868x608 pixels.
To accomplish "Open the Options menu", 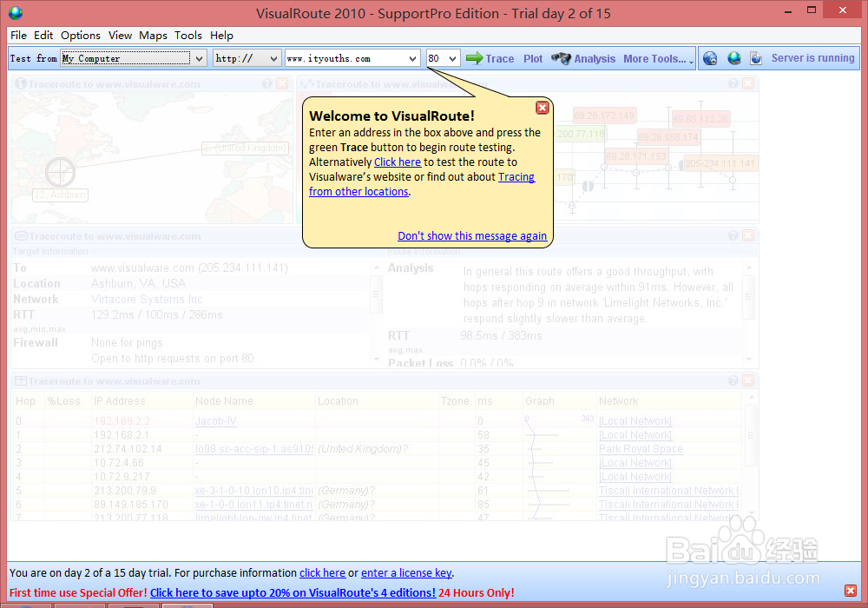I will click(80, 36).
